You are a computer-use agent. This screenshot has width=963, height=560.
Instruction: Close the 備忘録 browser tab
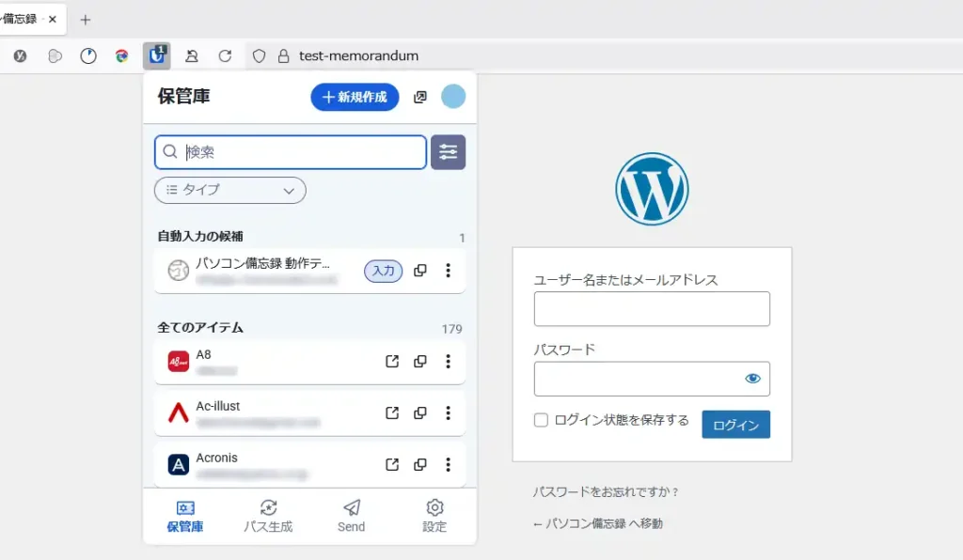pos(53,19)
